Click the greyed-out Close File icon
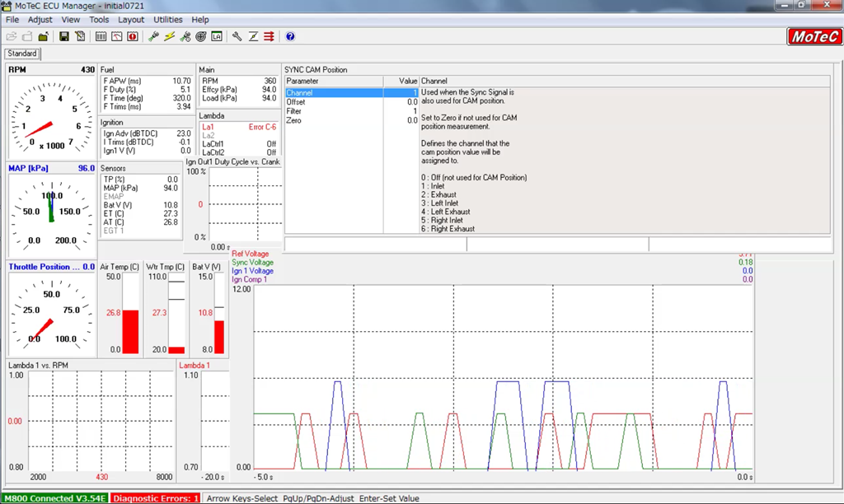 tap(27, 36)
